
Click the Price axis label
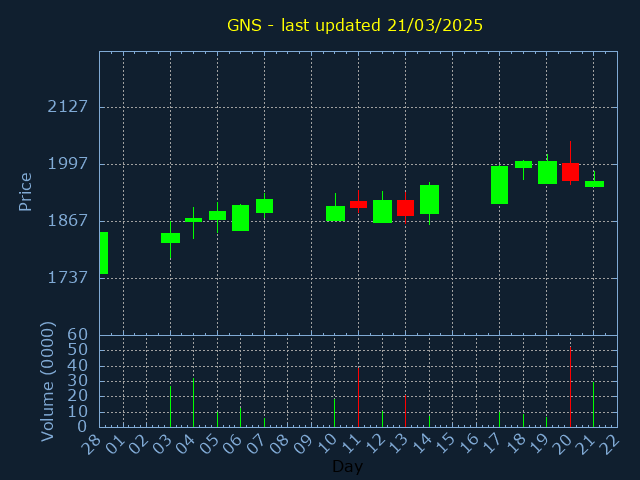(x=25, y=192)
